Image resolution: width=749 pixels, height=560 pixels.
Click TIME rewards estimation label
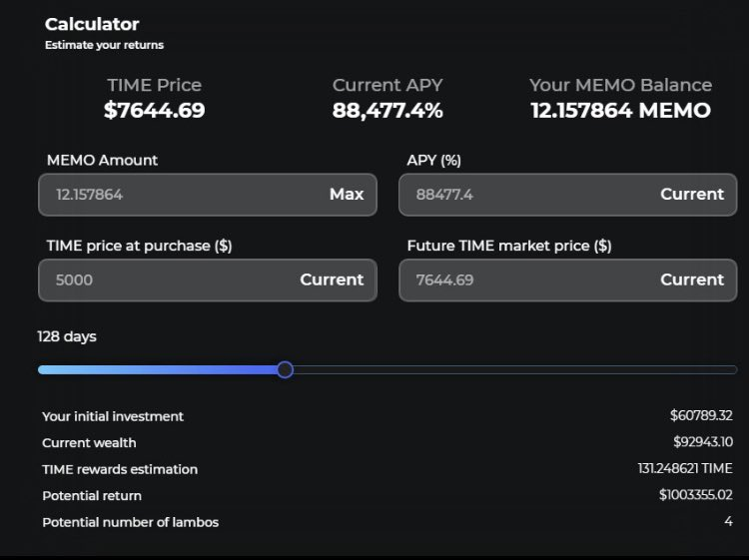click(120, 469)
